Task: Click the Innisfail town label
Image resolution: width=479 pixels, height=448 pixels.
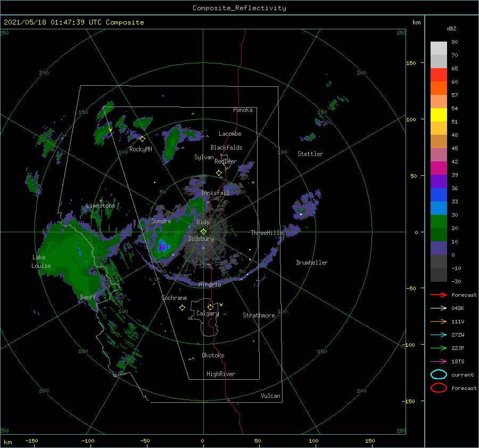Action: pyautogui.click(x=216, y=193)
